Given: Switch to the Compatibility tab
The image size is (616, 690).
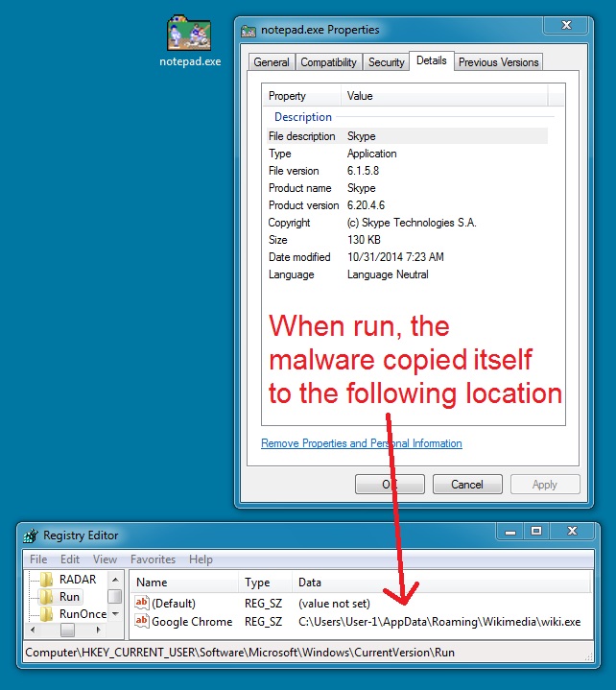Looking at the screenshot, I should [x=328, y=62].
